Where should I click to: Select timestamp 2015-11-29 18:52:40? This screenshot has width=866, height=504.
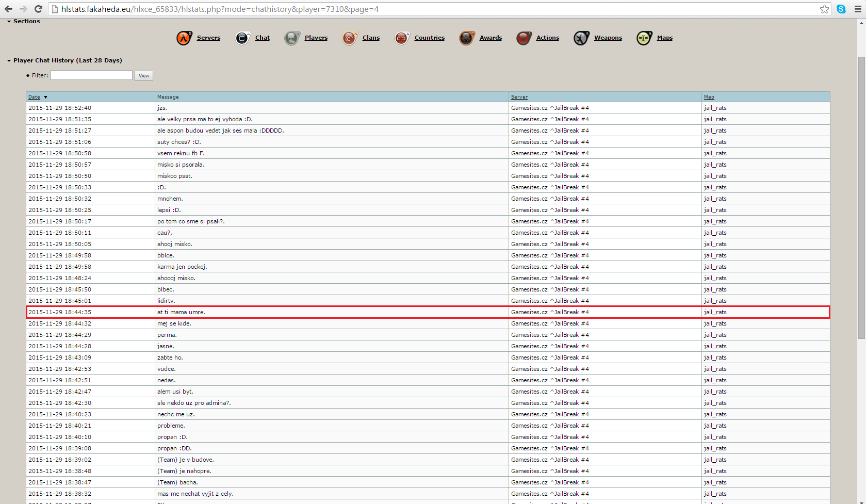pyautogui.click(x=60, y=108)
